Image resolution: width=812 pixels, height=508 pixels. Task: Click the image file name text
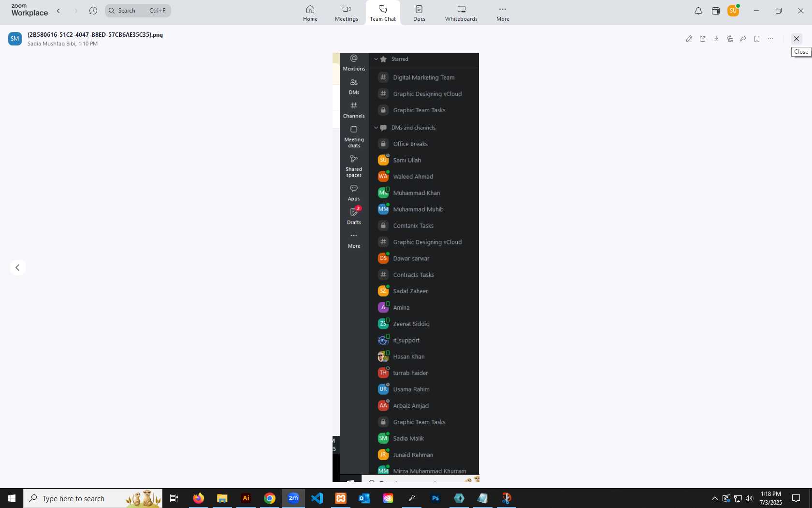click(95, 35)
